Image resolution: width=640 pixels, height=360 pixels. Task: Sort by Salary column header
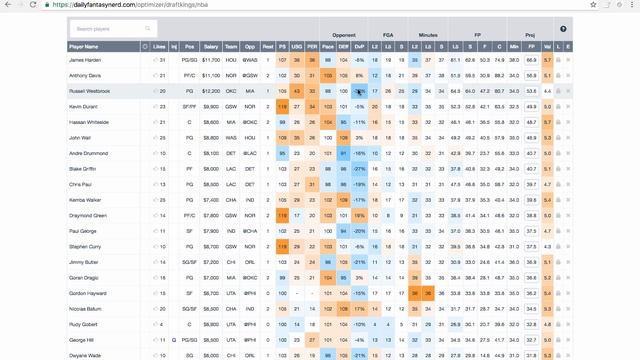pos(211,47)
